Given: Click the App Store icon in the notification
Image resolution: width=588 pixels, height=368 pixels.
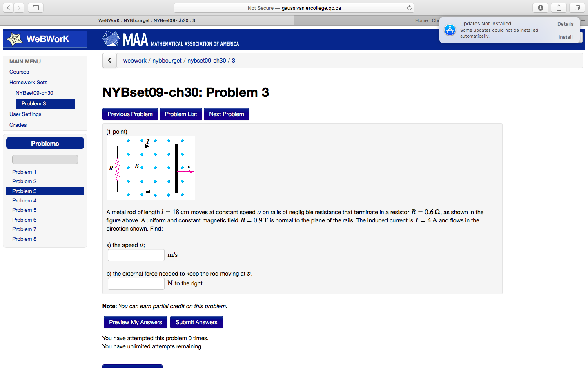Looking at the screenshot, I should (x=450, y=29).
